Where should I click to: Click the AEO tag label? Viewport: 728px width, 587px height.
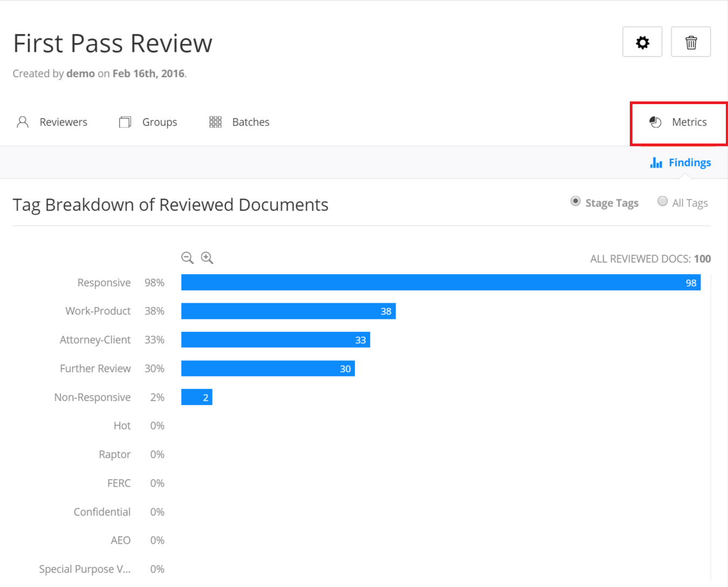(121, 540)
